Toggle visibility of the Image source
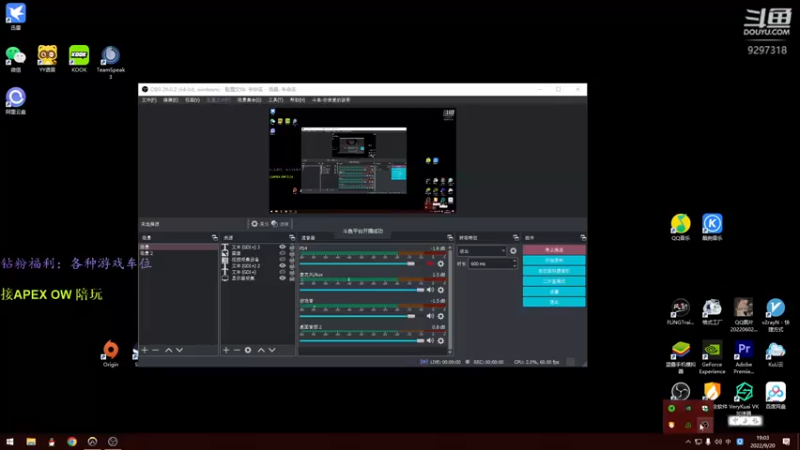The width and height of the screenshot is (800, 450). coord(282,253)
